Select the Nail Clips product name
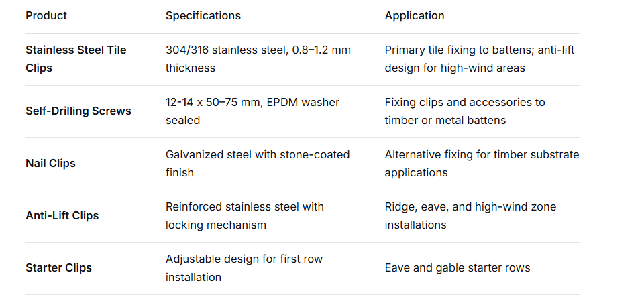Screen dimensions: 644x299 click(50, 163)
